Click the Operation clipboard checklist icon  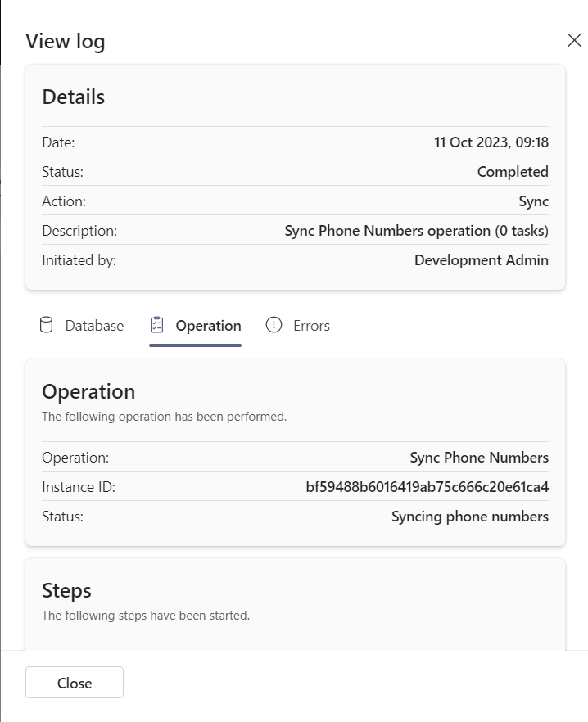(x=157, y=326)
